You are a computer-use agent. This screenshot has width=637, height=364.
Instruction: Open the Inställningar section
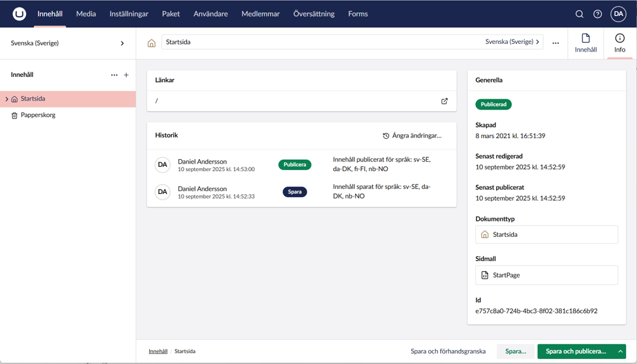[x=129, y=14]
